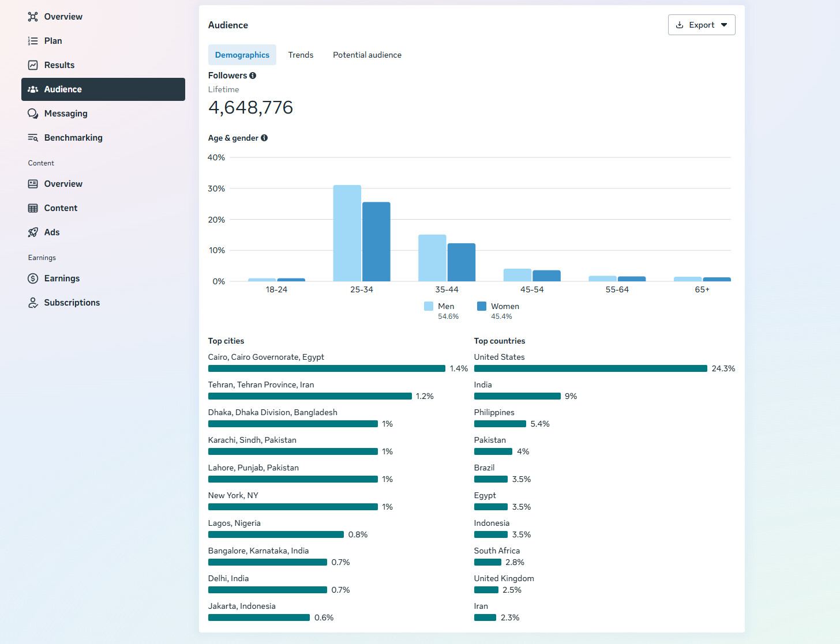Open Content in the sidebar

click(x=61, y=208)
